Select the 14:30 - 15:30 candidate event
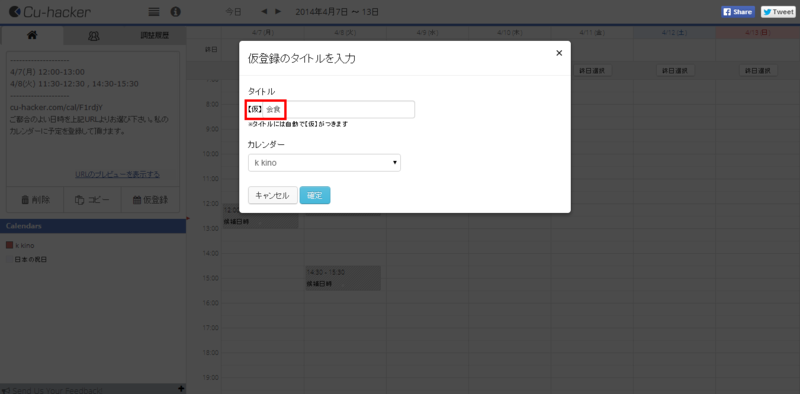800x394 pixels. (x=343, y=278)
